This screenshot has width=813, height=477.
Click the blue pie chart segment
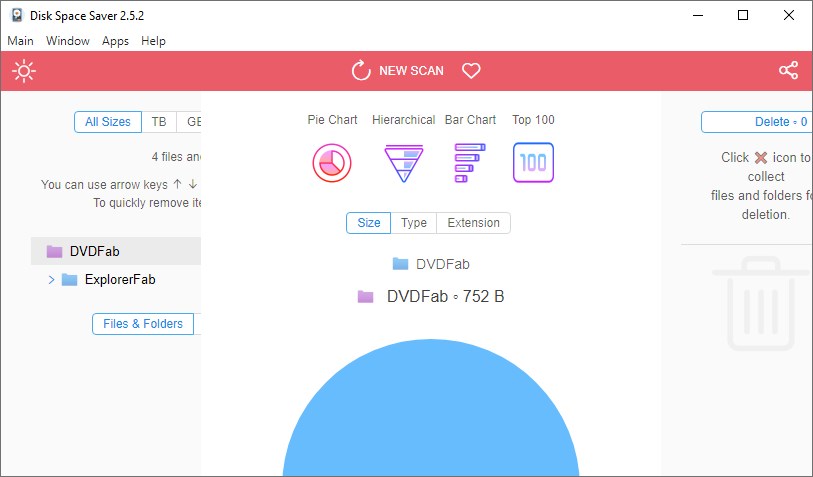[431, 420]
